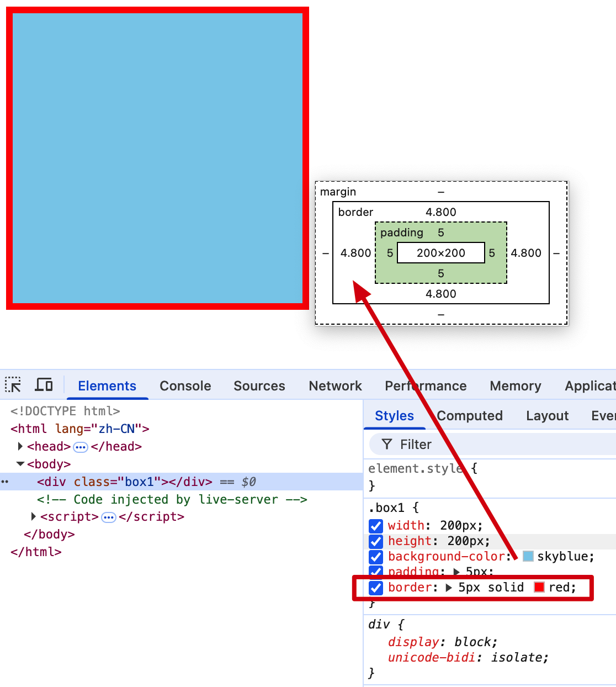The height and width of the screenshot is (687, 616).
Task: Click the row actions dots beside div node
Action: (x=5, y=482)
